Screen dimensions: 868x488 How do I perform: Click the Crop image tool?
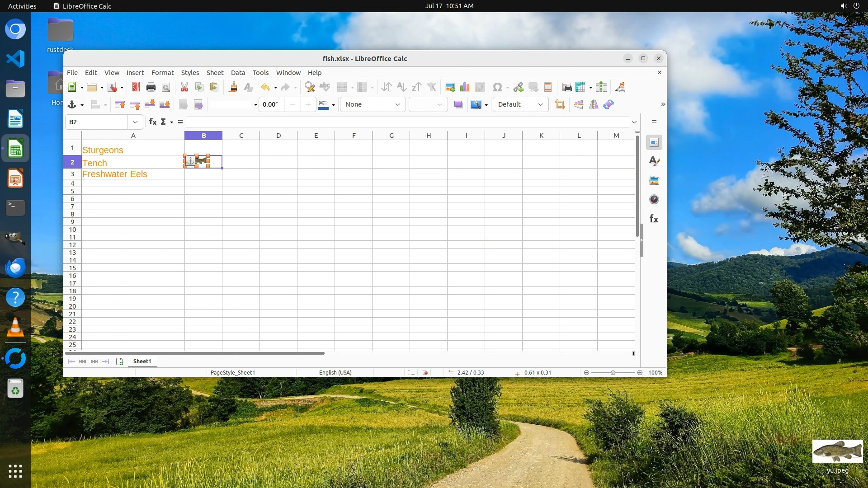pos(560,104)
